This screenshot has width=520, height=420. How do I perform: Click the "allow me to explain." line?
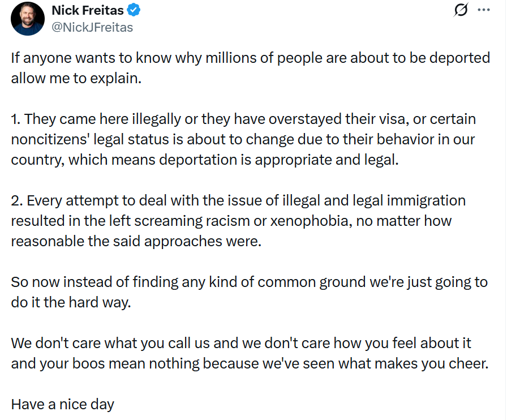76,78
